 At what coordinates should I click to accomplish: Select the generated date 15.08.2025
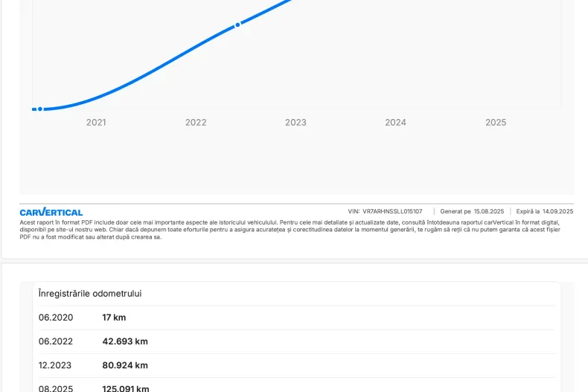[x=488, y=211]
